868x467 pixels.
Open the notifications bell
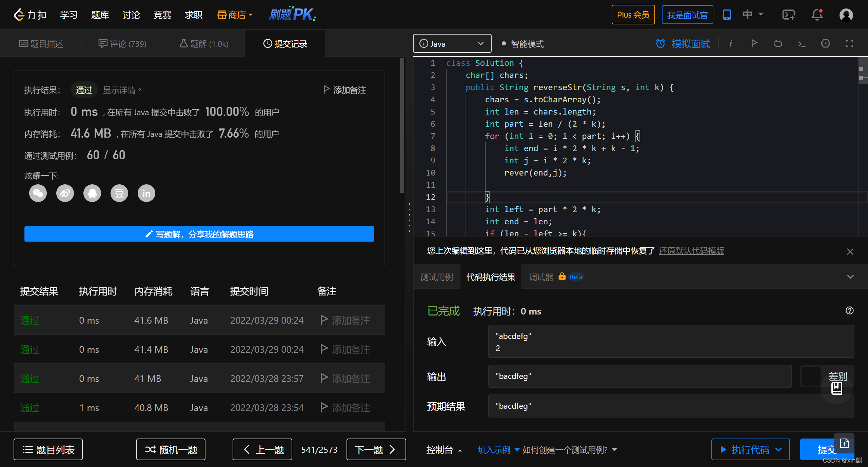(817, 15)
